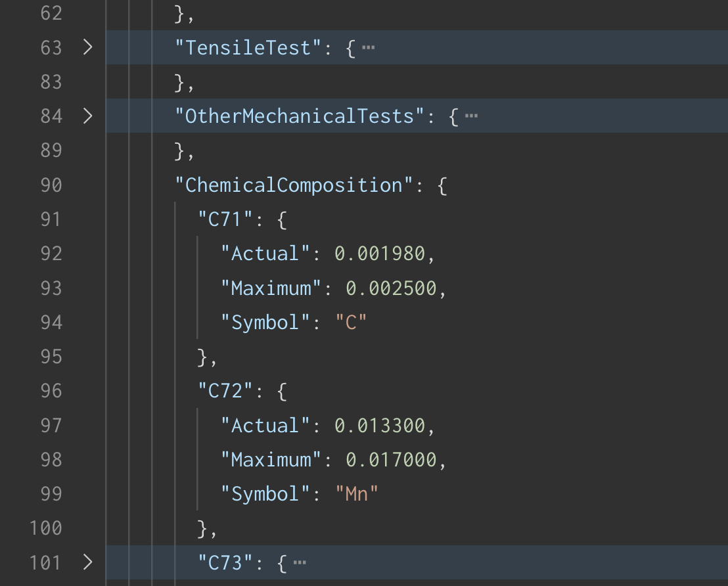Expand the folded OtherMechanicalTests chevron
Viewport: 728px width, 586px height.
click(87, 116)
